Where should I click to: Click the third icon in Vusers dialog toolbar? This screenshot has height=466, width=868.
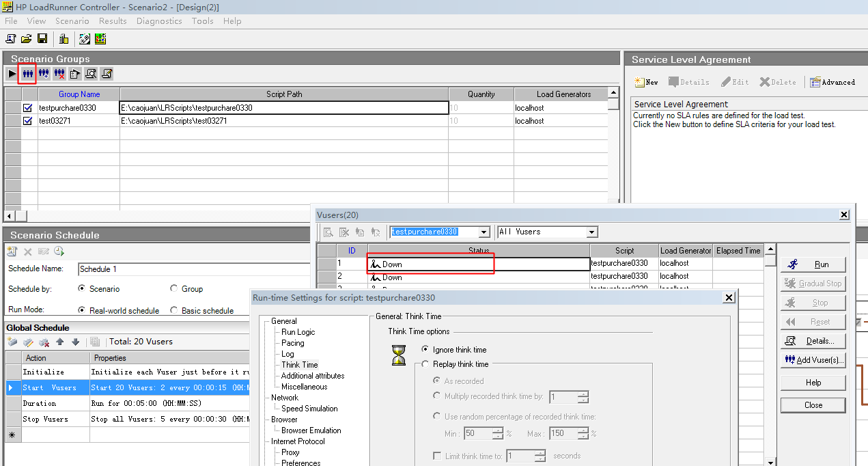pos(360,232)
